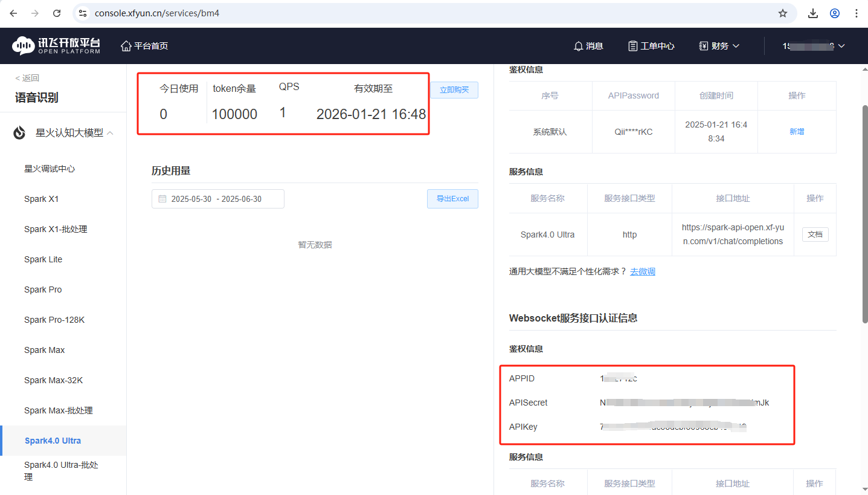Open 平台首页 in the top navigation
The image size is (868, 495).
tap(151, 46)
